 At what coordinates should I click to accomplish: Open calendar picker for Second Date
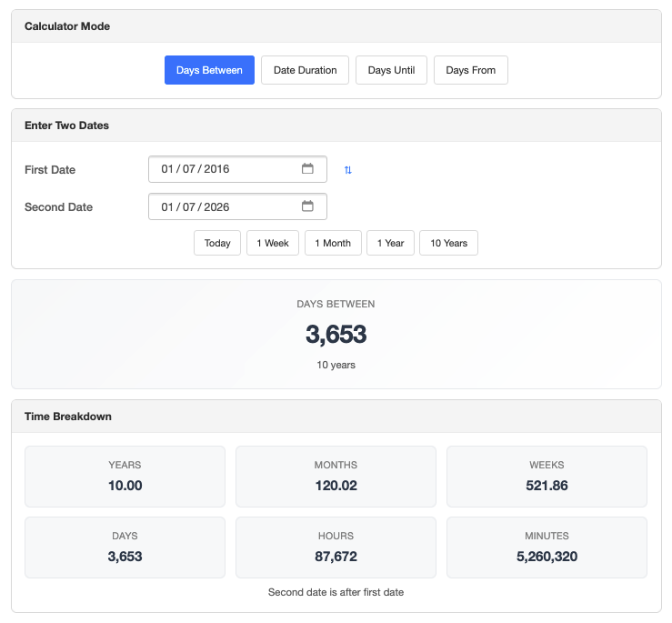(x=307, y=206)
